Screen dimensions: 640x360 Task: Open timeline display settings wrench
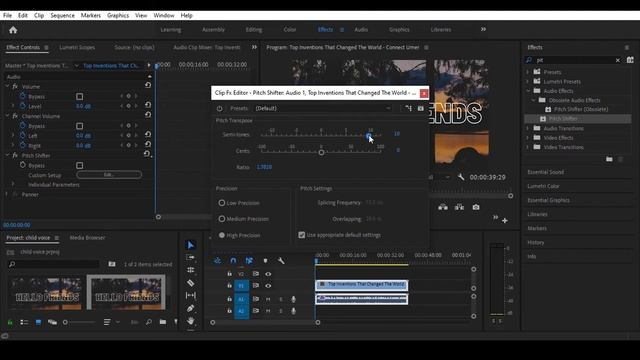[281, 260]
